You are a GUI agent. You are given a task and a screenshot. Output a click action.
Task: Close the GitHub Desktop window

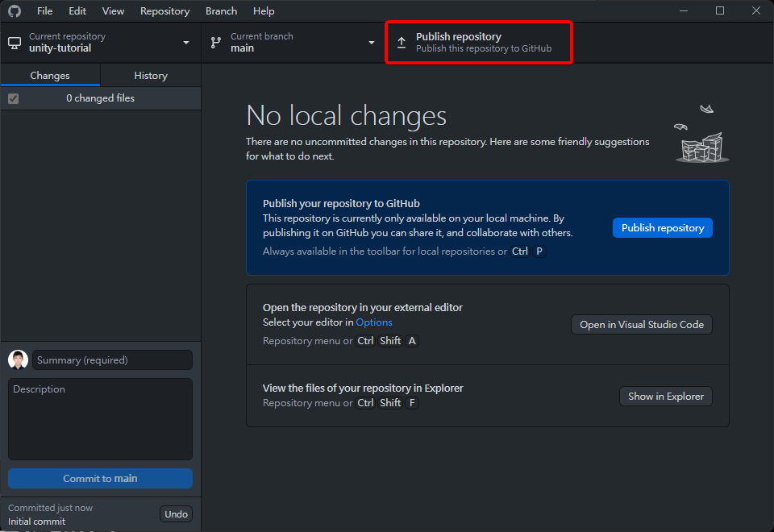[755, 10]
